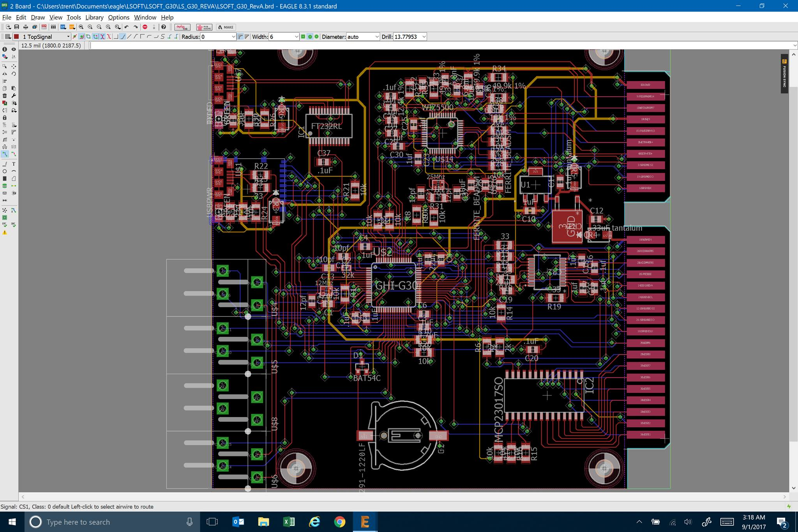Select the Polygon tool
This screenshot has width=798, height=532.
coord(14,179)
